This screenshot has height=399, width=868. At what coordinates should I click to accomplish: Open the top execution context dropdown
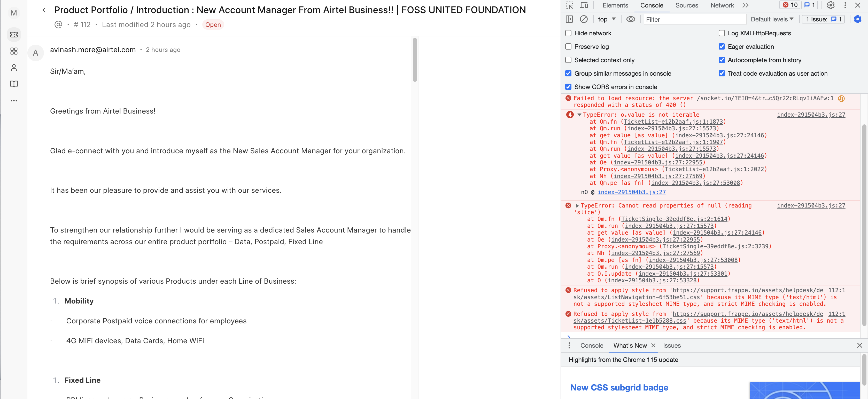(607, 19)
